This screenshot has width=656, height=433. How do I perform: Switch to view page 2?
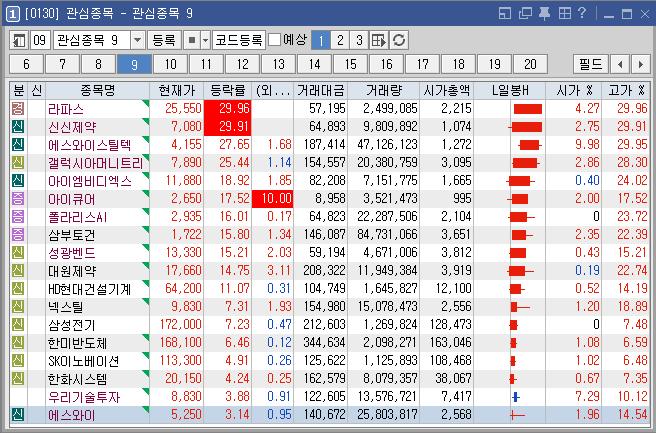340,41
